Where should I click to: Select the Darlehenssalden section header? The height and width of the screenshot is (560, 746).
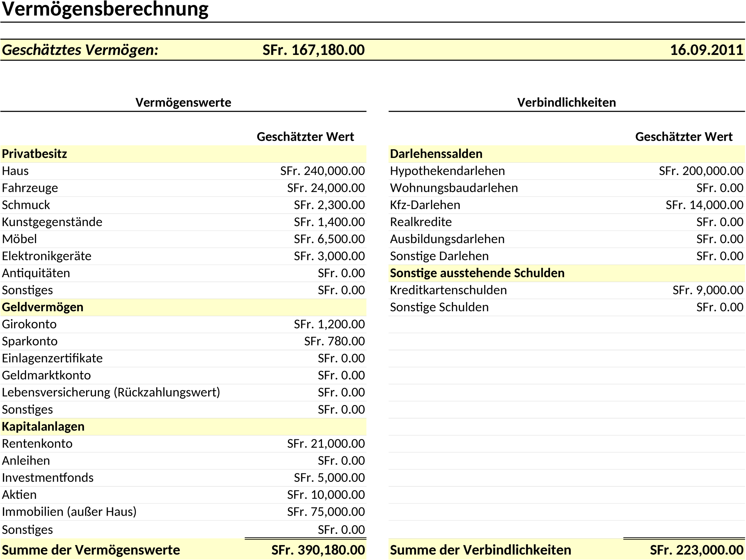pos(436,154)
